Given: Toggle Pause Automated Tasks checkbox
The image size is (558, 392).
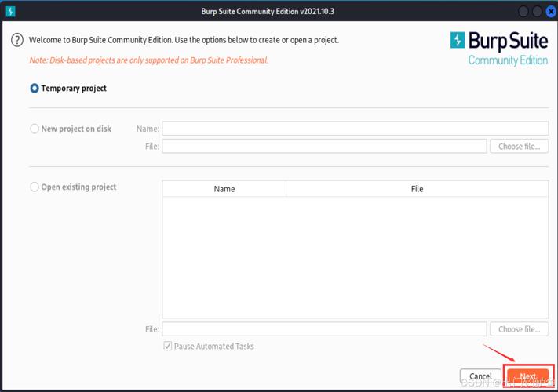Looking at the screenshot, I should (168, 346).
